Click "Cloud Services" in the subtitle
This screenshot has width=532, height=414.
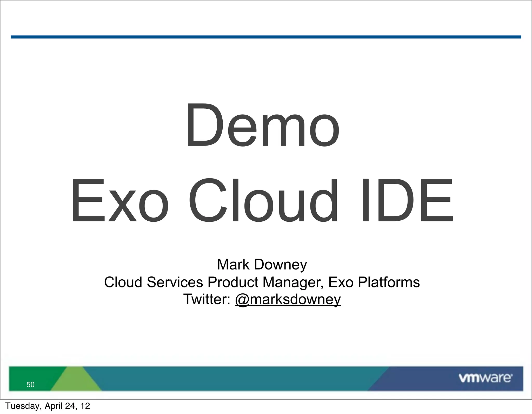click(x=153, y=282)
